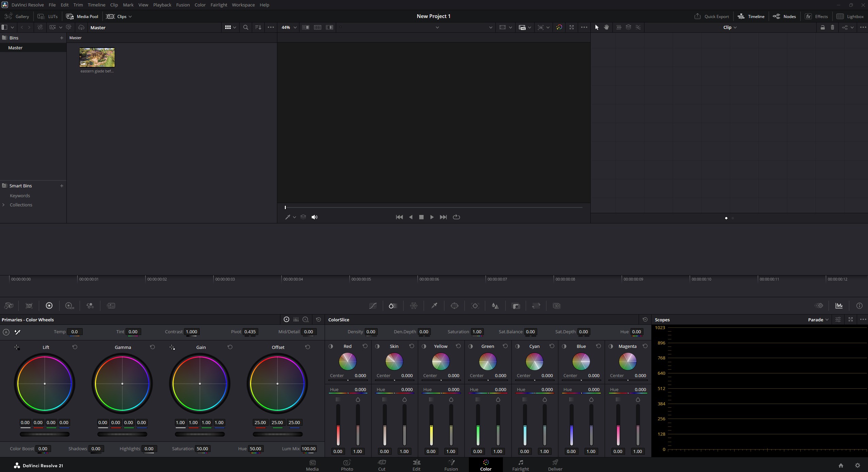Open the Motion Effects palette
The image size is (868, 472).
tap(111, 306)
